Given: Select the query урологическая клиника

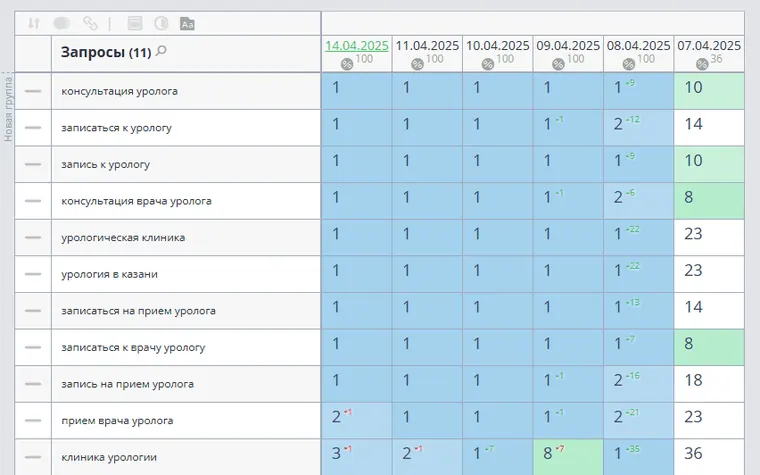Looking at the screenshot, I should (123, 238).
